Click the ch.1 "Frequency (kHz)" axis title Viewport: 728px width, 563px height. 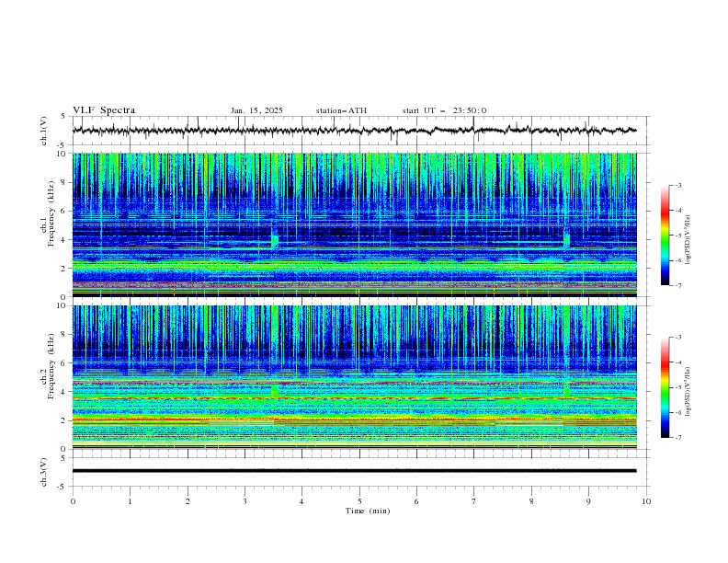coord(51,213)
